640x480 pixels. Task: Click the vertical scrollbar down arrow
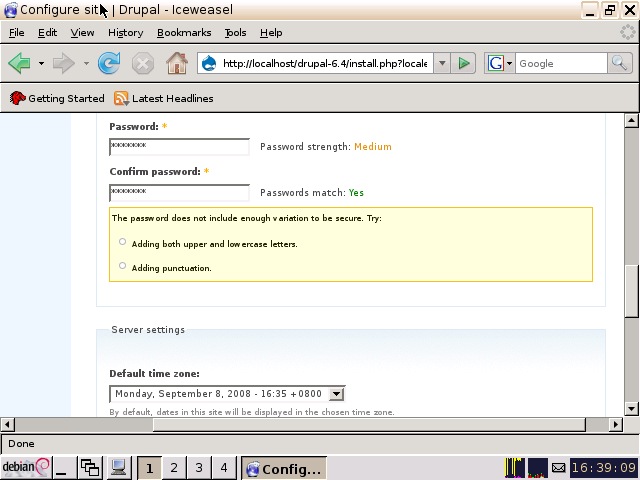(631, 408)
